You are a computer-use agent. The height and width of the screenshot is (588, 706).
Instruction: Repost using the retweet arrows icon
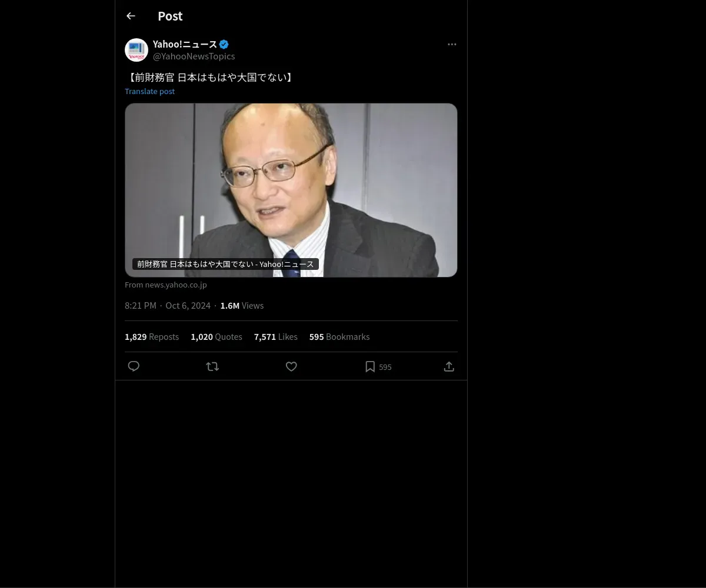[212, 366]
